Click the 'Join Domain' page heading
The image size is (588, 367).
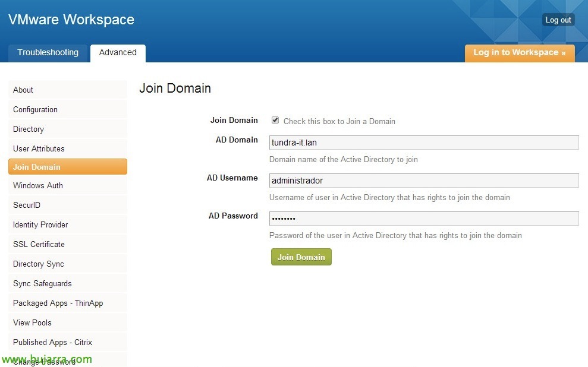[175, 88]
